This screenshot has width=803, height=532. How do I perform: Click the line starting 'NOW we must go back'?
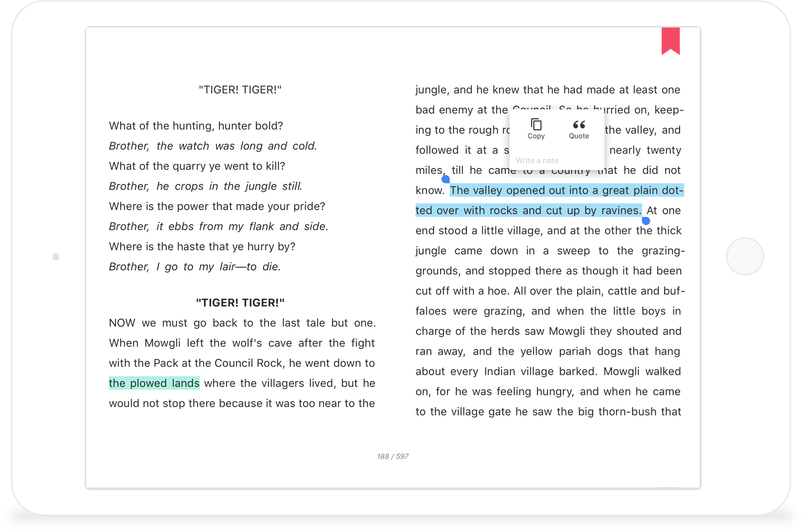pyautogui.click(x=242, y=323)
